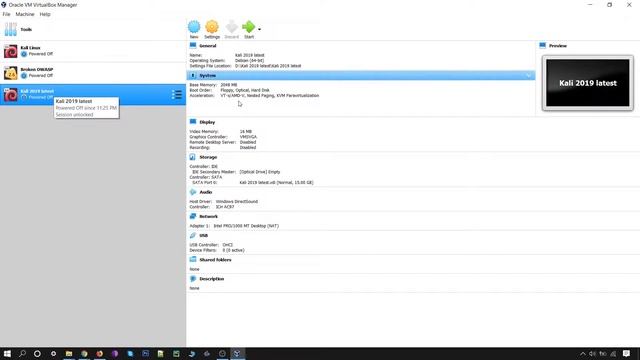
Task: Select the Broken OWASP virtual machine
Action: 93,73
